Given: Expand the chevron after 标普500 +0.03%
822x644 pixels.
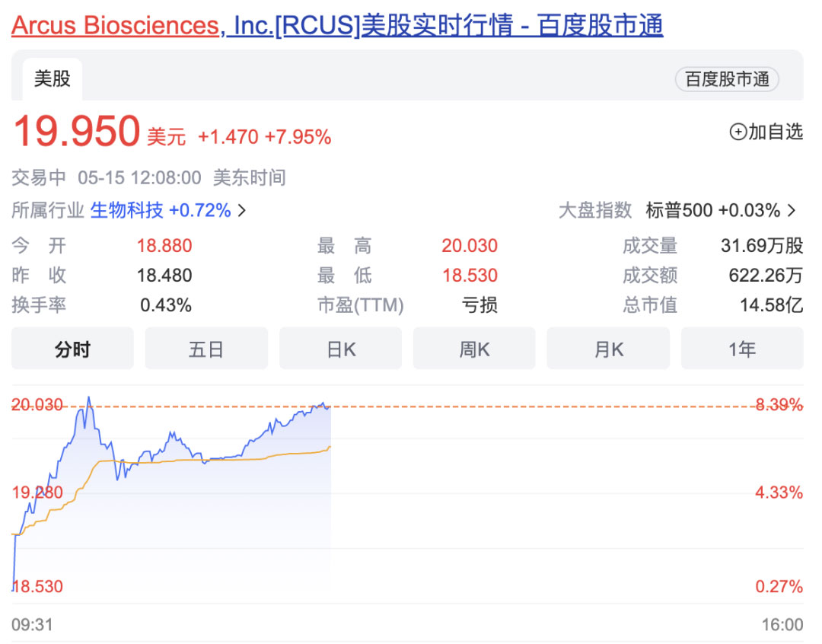Looking at the screenshot, I should tap(792, 211).
